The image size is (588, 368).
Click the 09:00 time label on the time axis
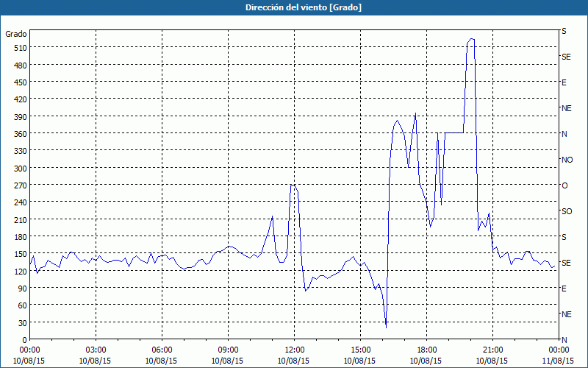coord(228,350)
